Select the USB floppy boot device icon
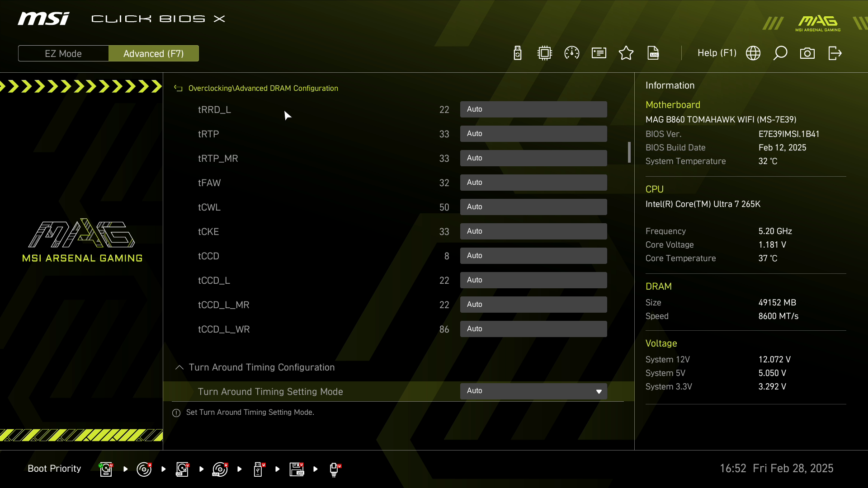The height and width of the screenshot is (488, 868). tap(297, 469)
